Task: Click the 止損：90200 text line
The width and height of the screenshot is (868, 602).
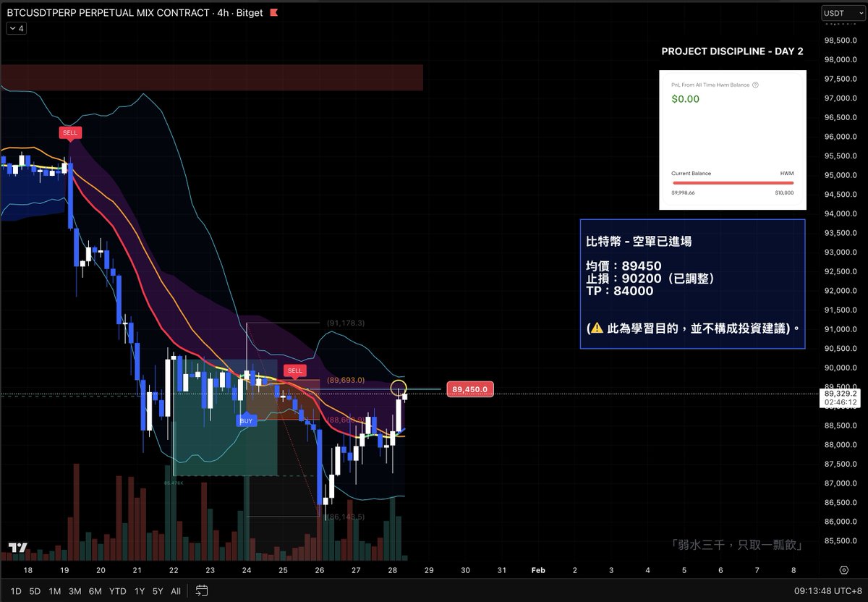Action: pos(650,279)
